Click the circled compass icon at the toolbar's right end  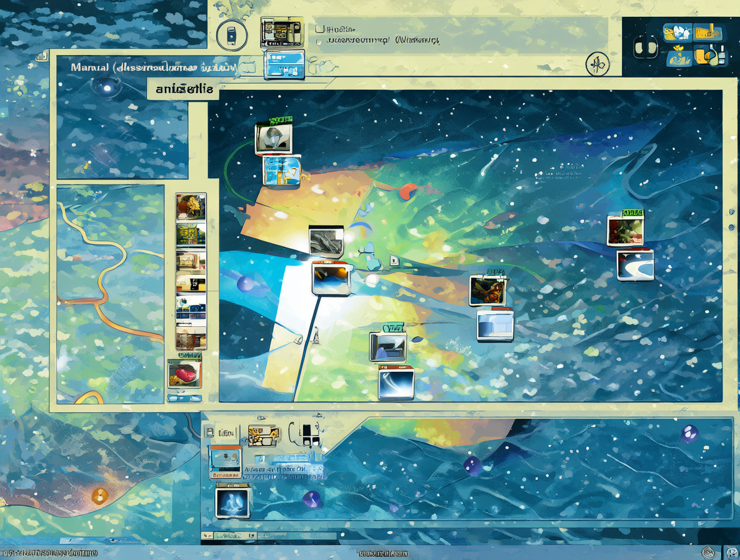(597, 64)
